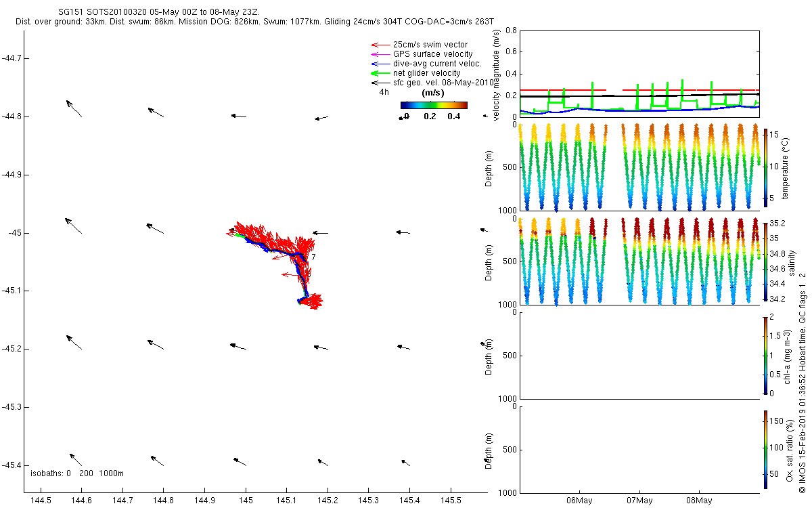Viewport: 812px width, 508px height.
Task: Click the empty oxygen saturation depth panel
Action: point(638,449)
